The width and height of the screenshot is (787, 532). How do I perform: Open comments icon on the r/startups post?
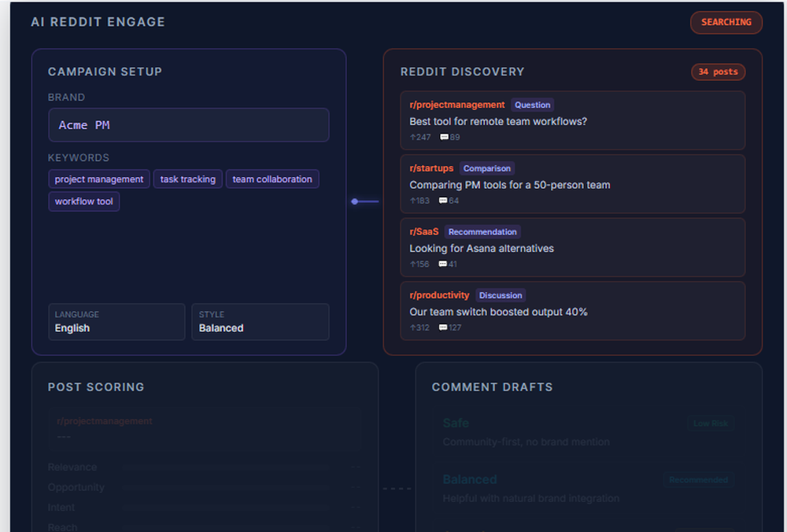pos(442,201)
